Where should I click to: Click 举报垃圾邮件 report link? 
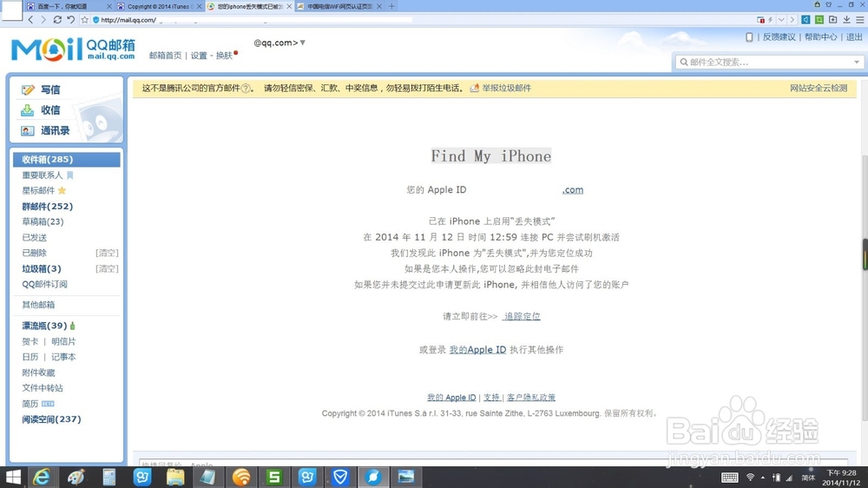pyautogui.click(x=507, y=88)
